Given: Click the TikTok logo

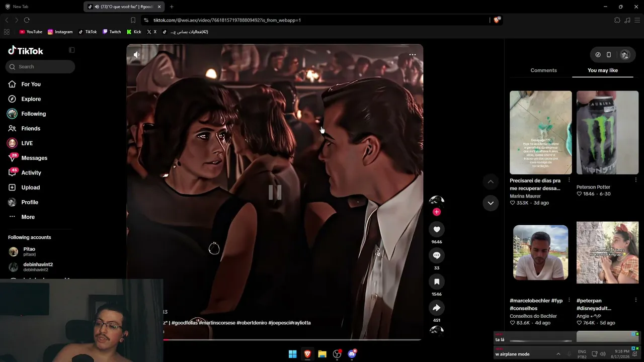Looking at the screenshot, I should tap(26, 51).
